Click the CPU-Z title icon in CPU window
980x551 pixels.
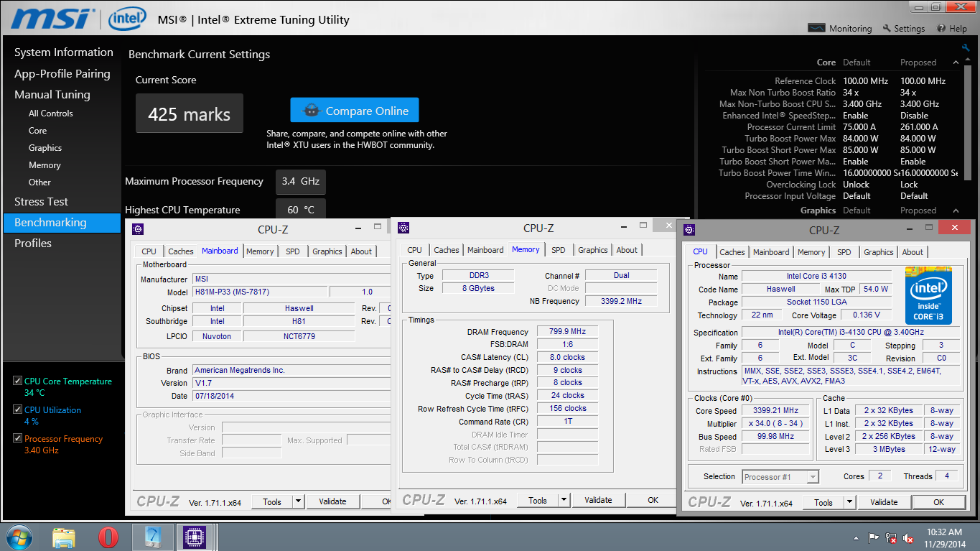coord(689,230)
